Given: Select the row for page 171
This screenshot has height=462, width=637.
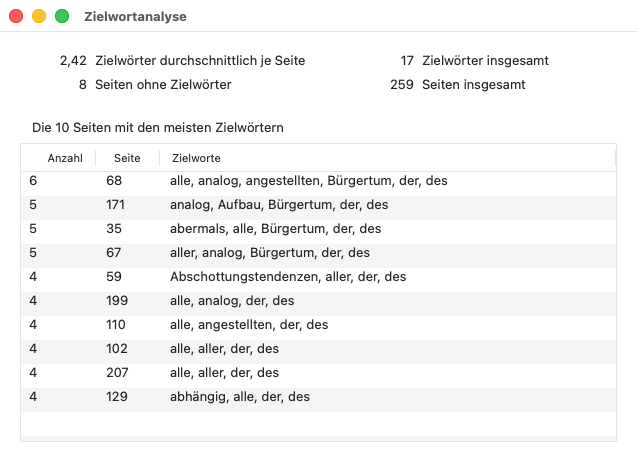Looking at the screenshot, I should coord(318,204).
